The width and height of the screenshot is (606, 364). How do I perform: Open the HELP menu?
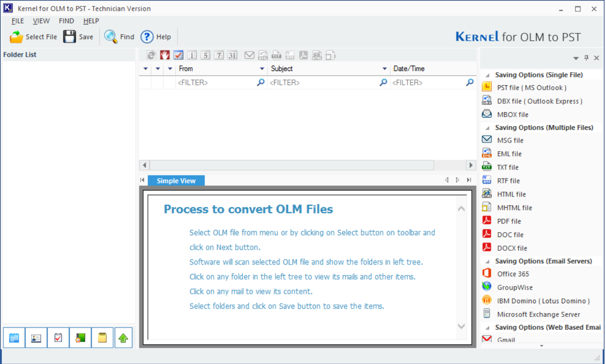click(x=91, y=21)
